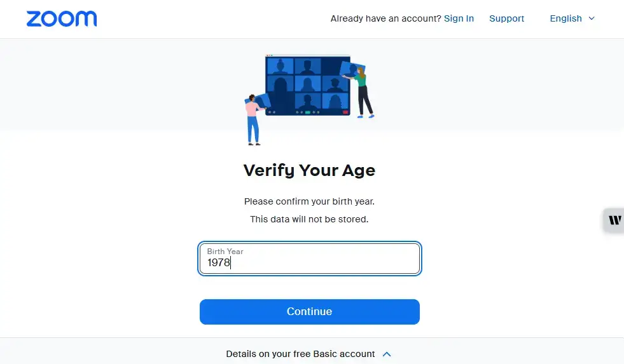Click the Birth Year field label
This screenshot has width=624, height=364.
(x=225, y=252)
